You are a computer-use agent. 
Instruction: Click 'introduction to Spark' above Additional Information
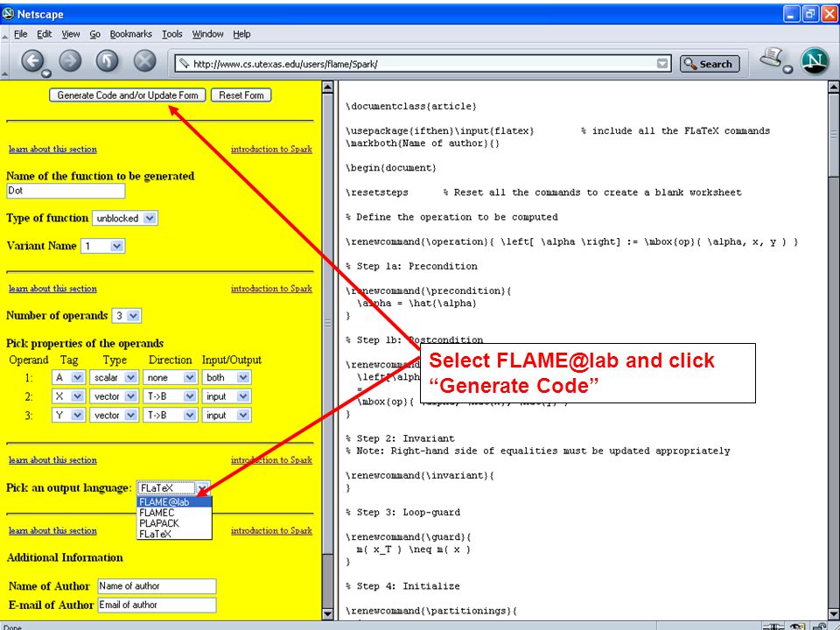point(271,530)
